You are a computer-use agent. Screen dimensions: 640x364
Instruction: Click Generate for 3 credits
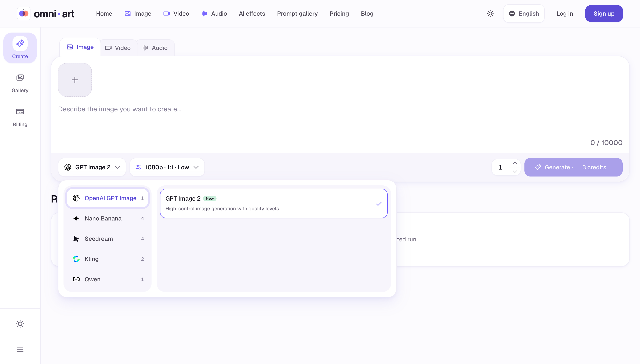573,167
